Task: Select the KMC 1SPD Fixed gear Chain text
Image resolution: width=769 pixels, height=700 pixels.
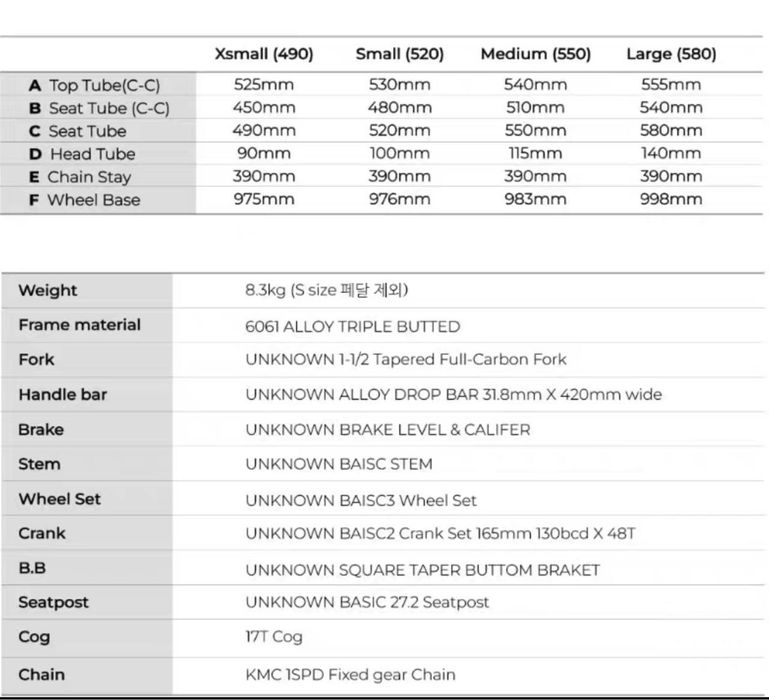Action: [x=350, y=675]
